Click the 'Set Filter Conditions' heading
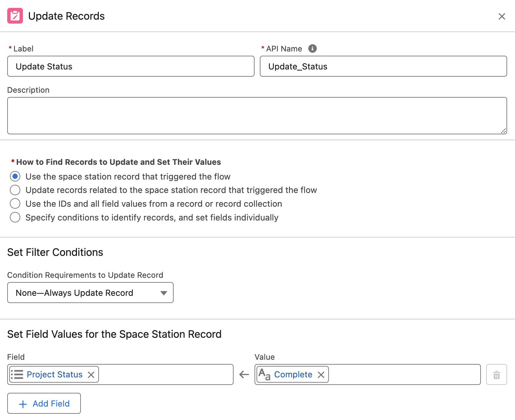This screenshot has height=420, width=515. coord(55,252)
